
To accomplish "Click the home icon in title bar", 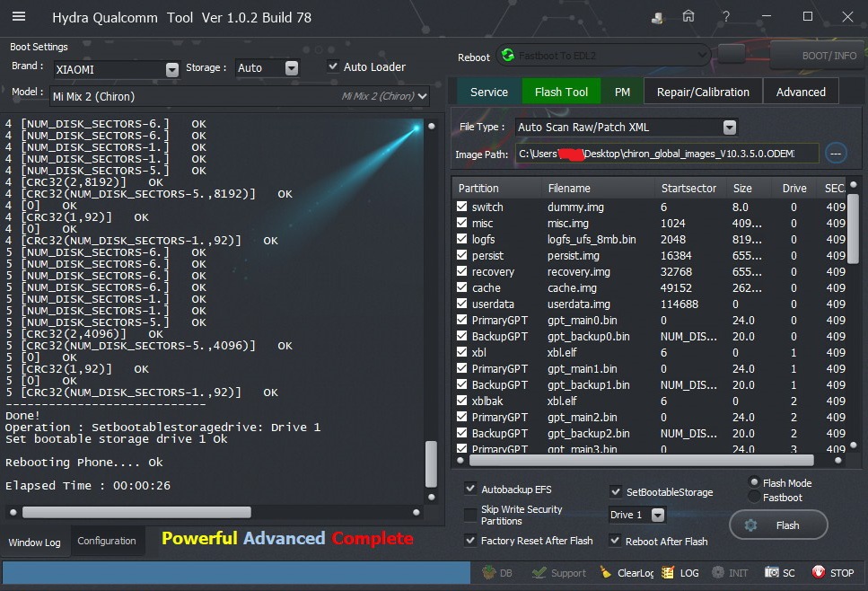I will pyautogui.click(x=688, y=17).
